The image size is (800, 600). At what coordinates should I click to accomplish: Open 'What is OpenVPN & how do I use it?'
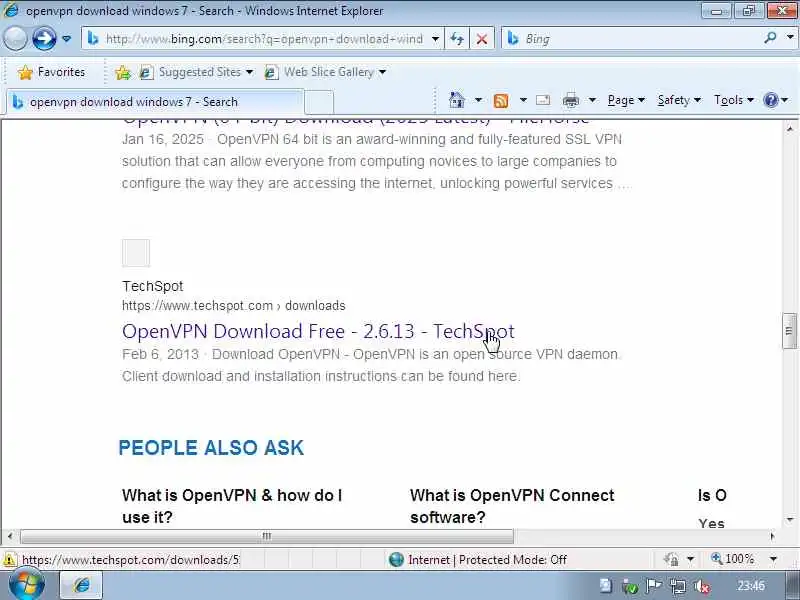(x=232, y=506)
